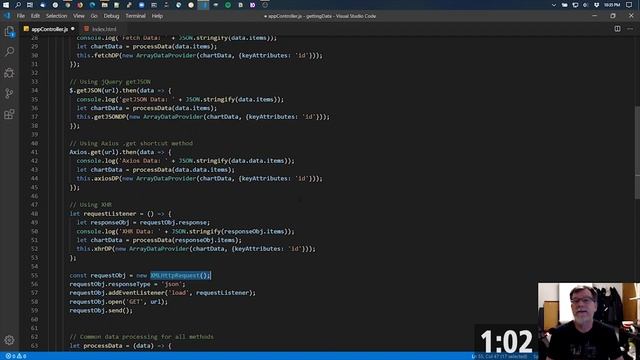Click 'this.axiosDP' on line 44
The width and height of the screenshot is (640, 360).
[98, 178]
